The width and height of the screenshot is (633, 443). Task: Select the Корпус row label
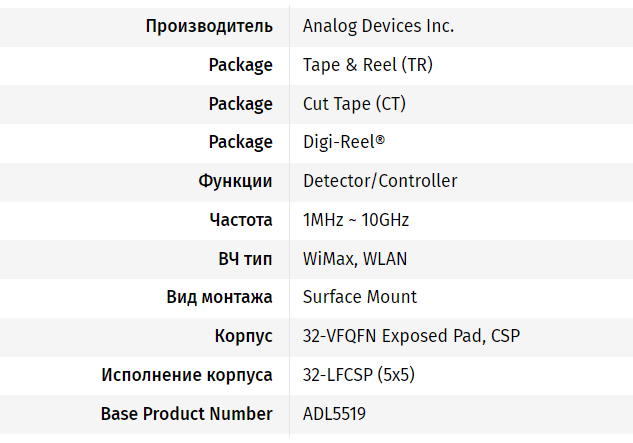pos(244,336)
